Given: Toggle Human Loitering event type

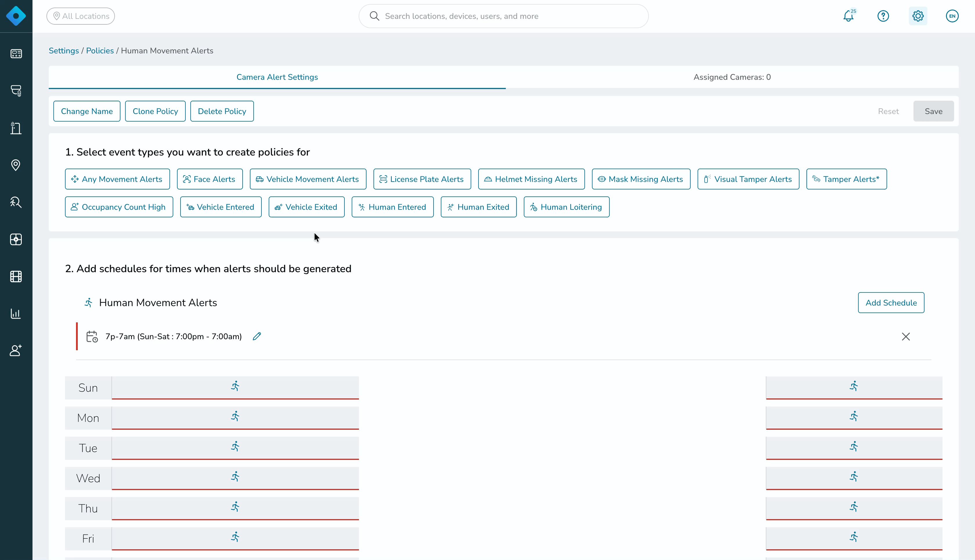Looking at the screenshot, I should coord(566,207).
